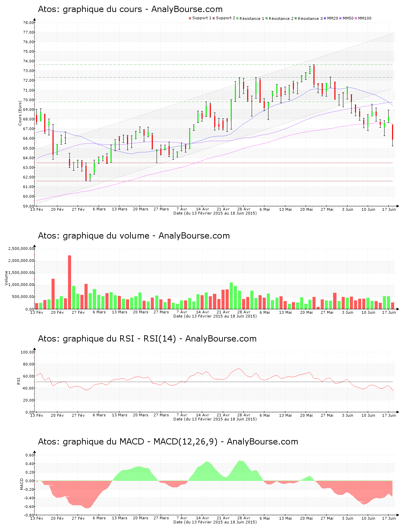Click the 'Atos: graphique du cours' title
Screen dimensions: 412x532
130,9
